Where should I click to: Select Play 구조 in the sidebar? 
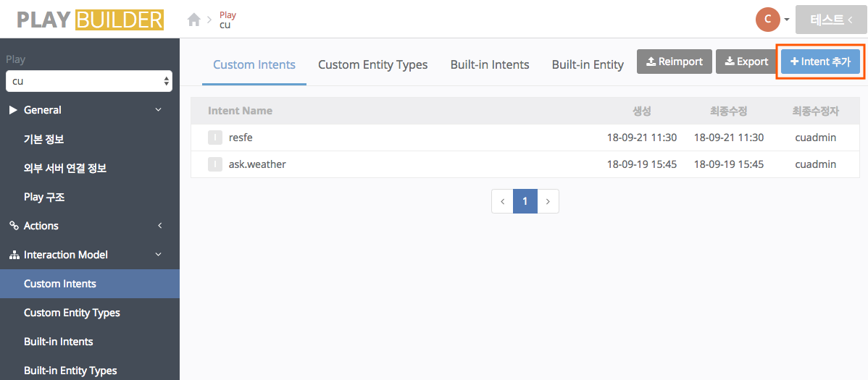44,197
